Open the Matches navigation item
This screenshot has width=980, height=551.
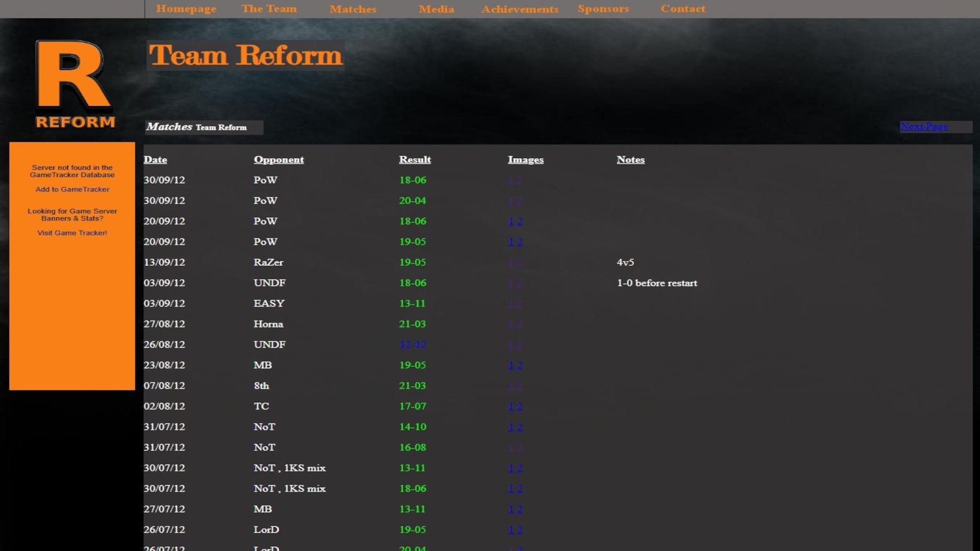[353, 9]
